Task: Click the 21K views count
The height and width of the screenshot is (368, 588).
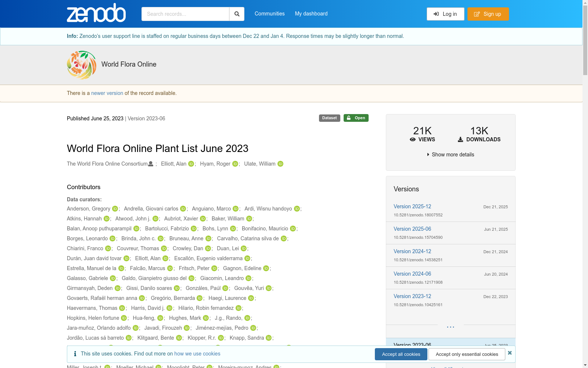Action: click(x=422, y=131)
